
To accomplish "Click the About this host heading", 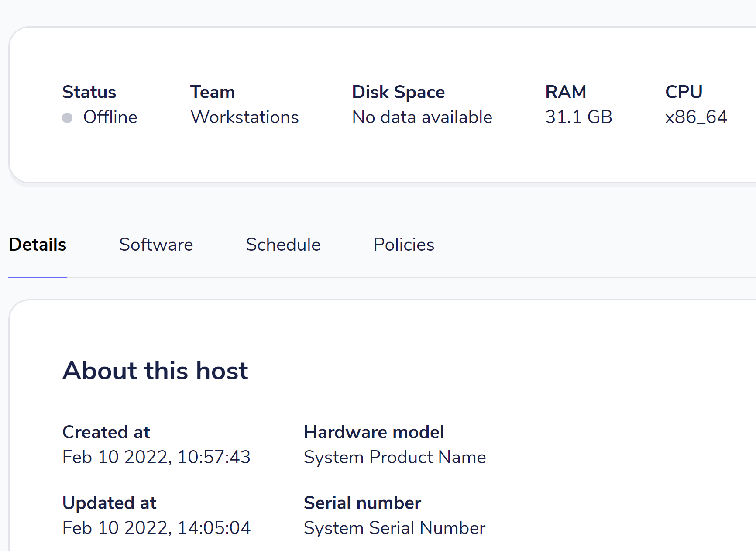I will (155, 370).
